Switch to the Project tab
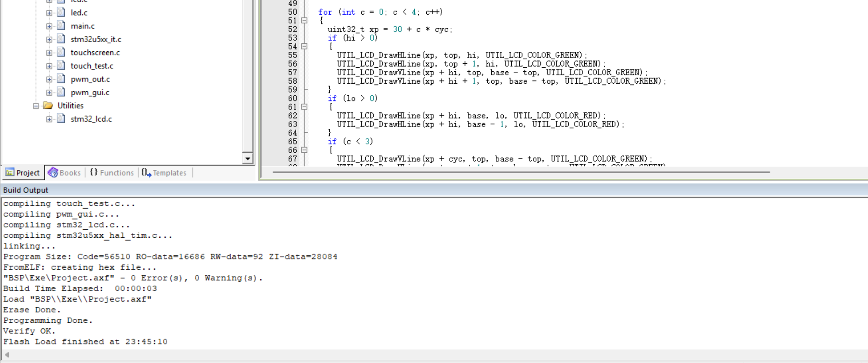 point(23,173)
